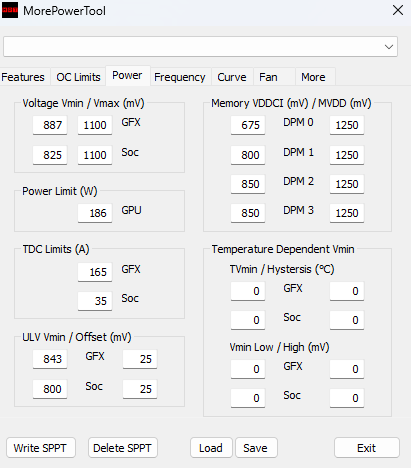Edit Hysteresis GFX temperature field
The image size is (411, 468).
point(347,291)
